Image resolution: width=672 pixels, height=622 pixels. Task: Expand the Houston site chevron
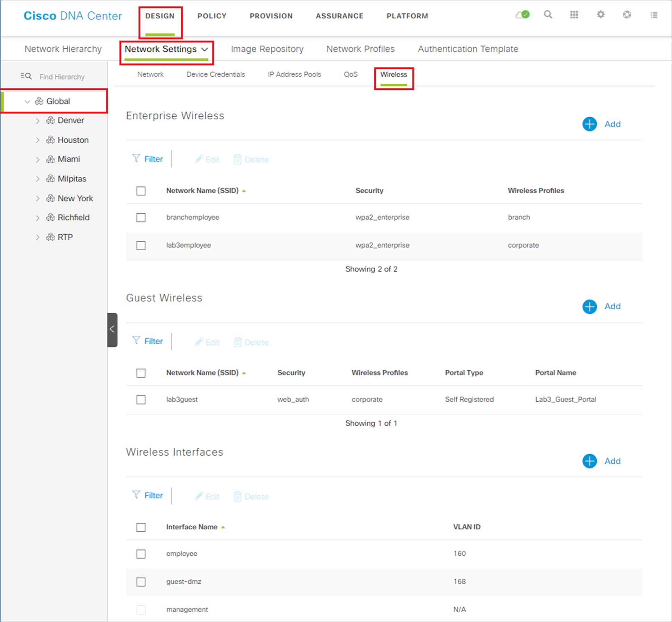click(x=38, y=140)
